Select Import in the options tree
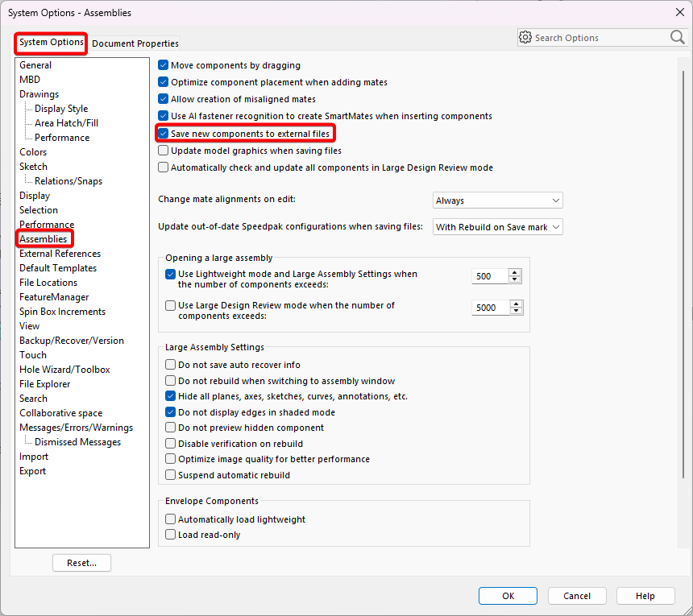Image resolution: width=693 pixels, height=616 pixels. [34, 457]
